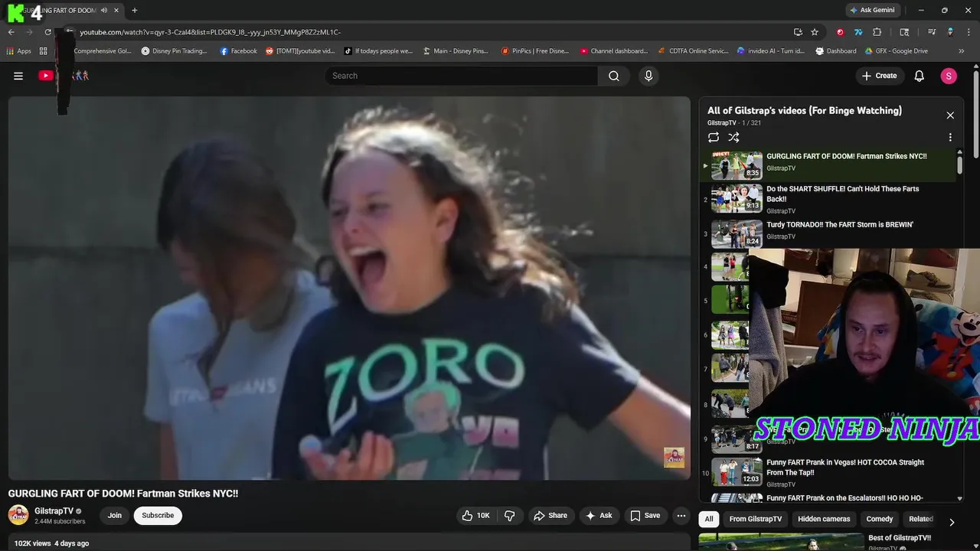The image size is (980, 551).
Task: Open the GFX Google Drive bookmark
Action: 897,51
